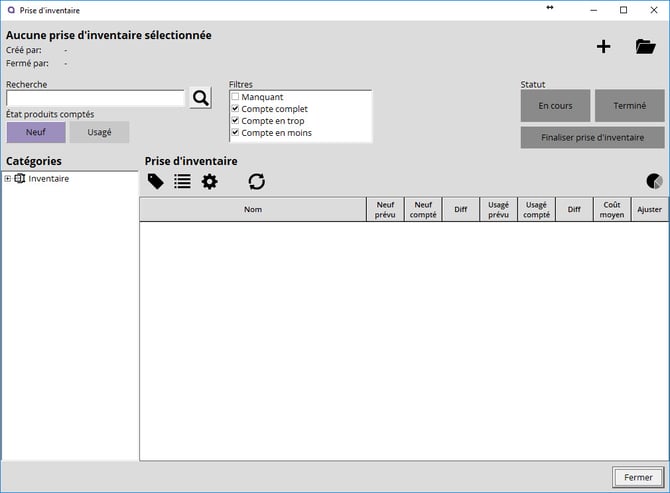This screenshot has width=670, height=493.
Task: Click the plus icon to create inventory
Action: pyautogui.click(x=603, y=46)
